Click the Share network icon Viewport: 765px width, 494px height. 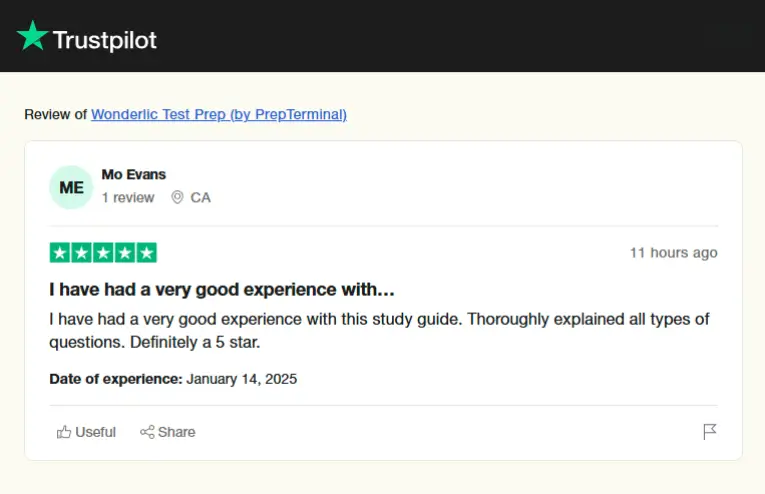click(147, 432)
